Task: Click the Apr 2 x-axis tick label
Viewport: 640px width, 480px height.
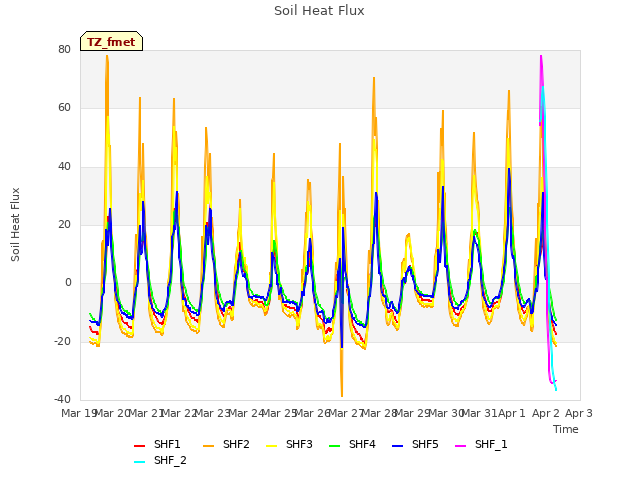Action: (x=545, y=413)
